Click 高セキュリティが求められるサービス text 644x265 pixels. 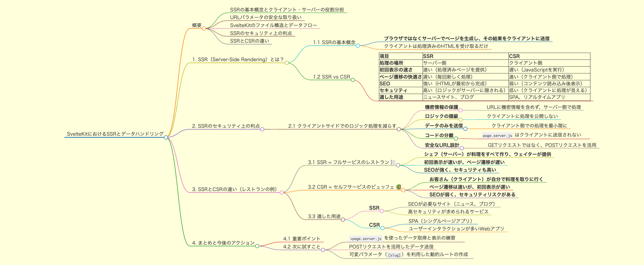click(448, 212)
